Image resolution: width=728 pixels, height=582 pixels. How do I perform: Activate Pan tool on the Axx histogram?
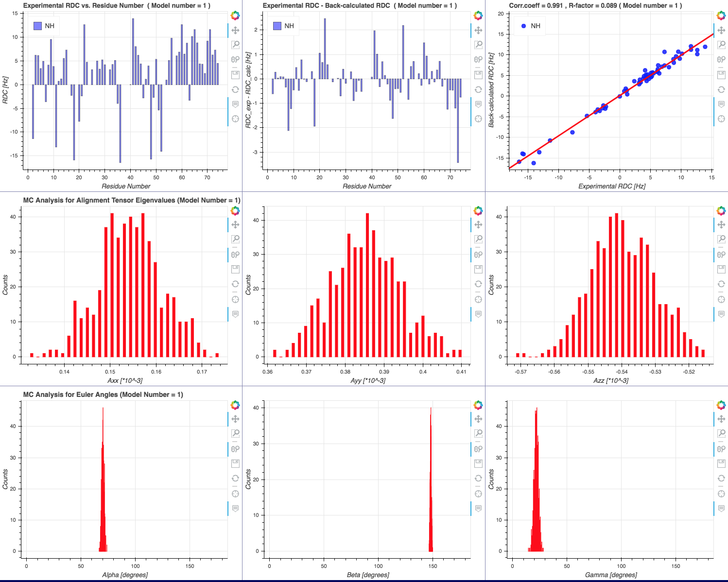pos(235,224)
